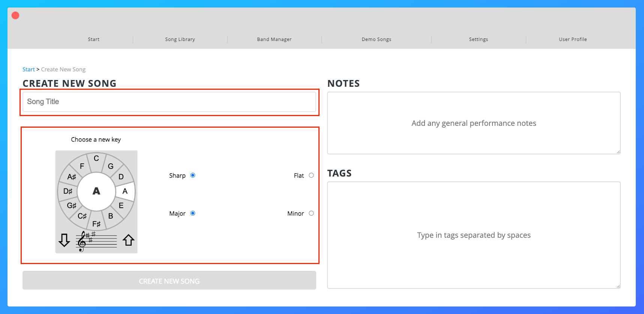Select the Minor radio button
644x314 pixels.
(x=311, y=213)
